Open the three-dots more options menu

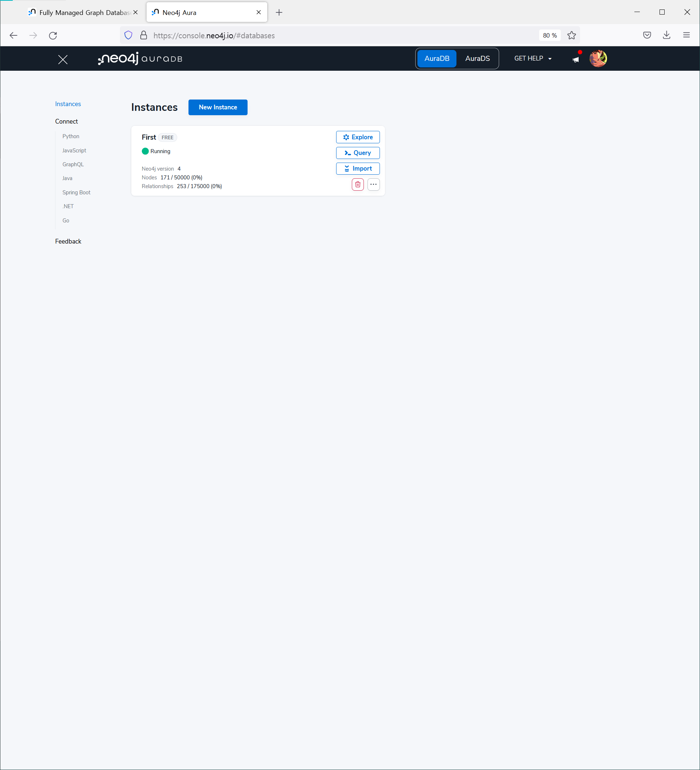coord(373,184)
